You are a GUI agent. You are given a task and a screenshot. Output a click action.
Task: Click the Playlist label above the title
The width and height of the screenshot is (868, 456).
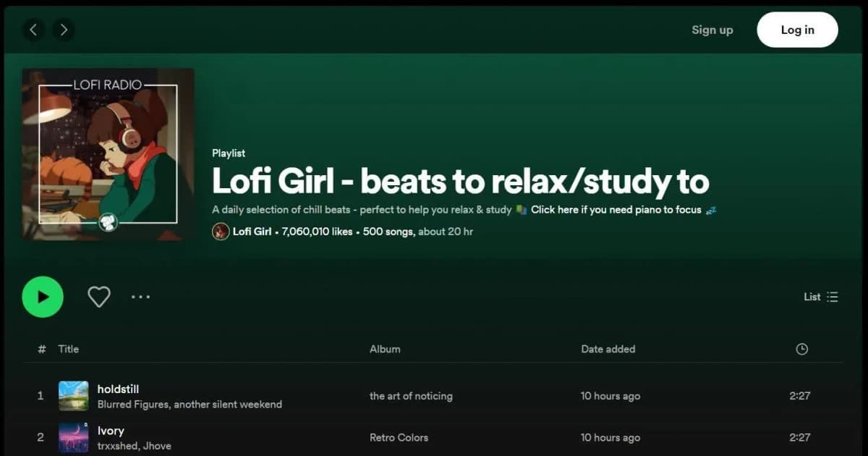click(x=229, y=153)
